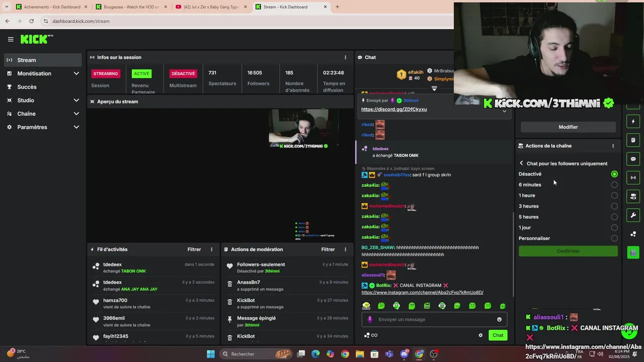Select the 6 minutes followers-only option
Image resolution: width=644 pixels, height=362 pixels.
click(x=614, y=185)
